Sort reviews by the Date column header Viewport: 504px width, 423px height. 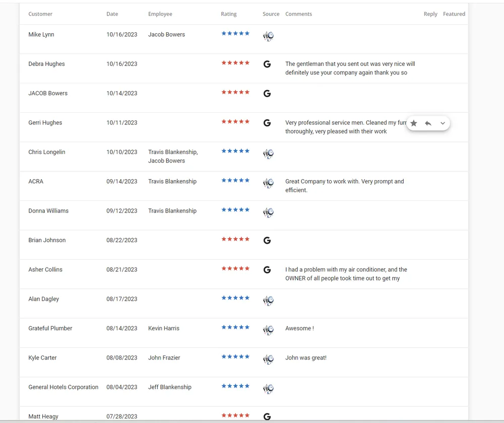112,14
